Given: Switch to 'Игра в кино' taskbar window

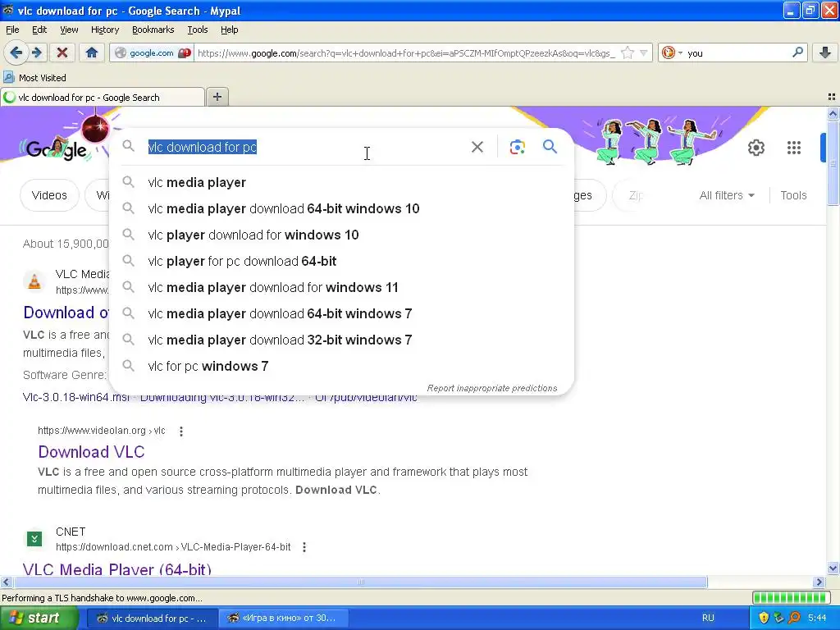Looking at the screenshot, I should pyautogui.click(x=283, y=618).
